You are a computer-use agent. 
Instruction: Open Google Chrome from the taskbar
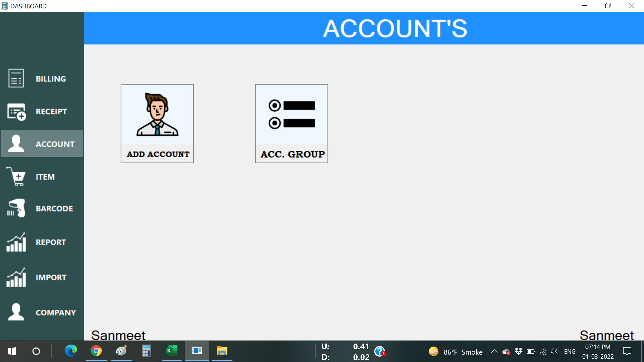(x=96, y=351)
